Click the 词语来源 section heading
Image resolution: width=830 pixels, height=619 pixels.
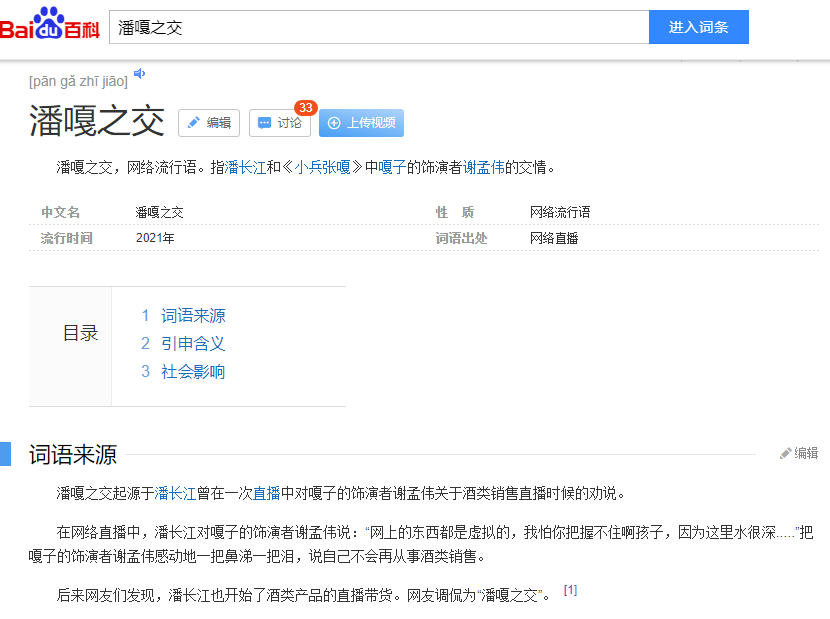point(73,455)
